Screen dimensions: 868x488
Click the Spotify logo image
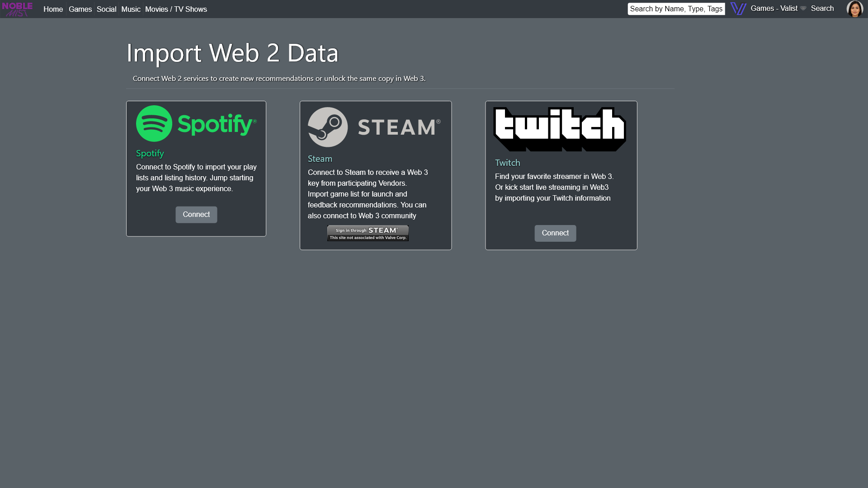click(196, 123)
